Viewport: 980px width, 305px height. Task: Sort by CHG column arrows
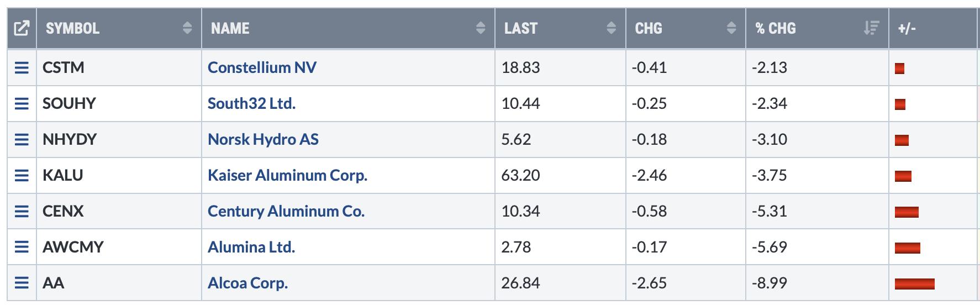point(731,28)
